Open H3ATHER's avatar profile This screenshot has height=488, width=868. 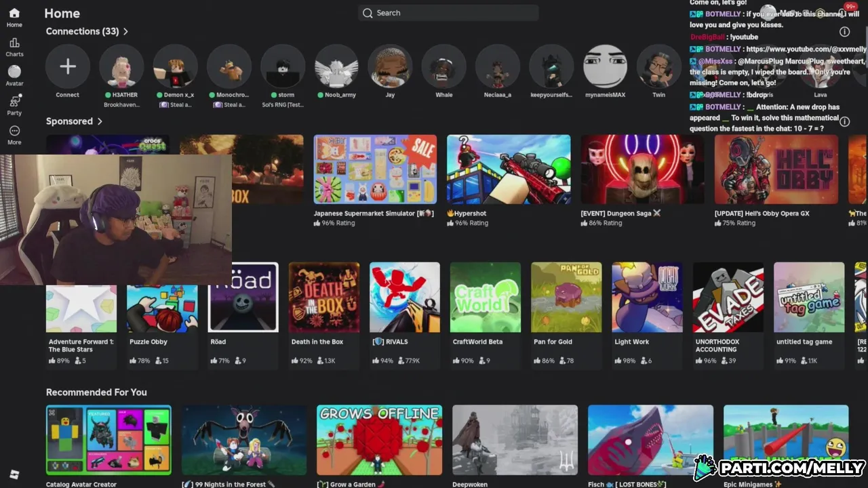click(x=121, y=66)
